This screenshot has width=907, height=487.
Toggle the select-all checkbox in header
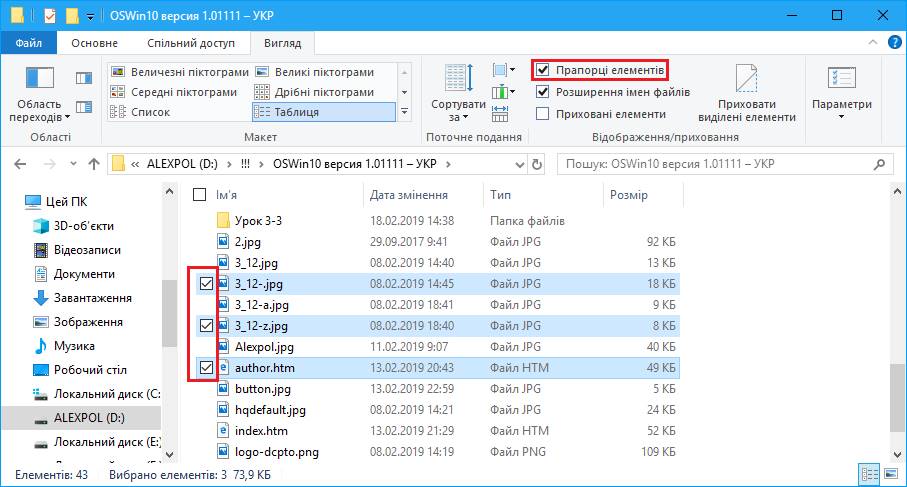click(x=199, y=194)
